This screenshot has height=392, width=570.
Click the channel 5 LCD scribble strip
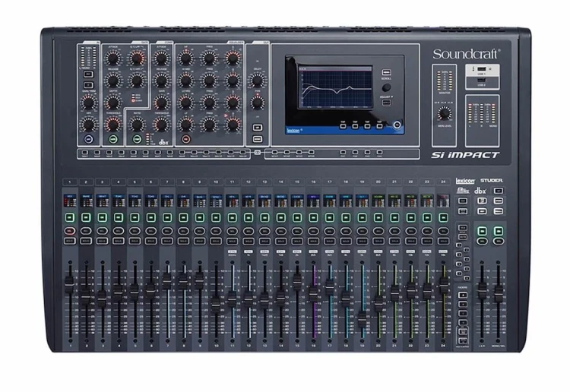[x=135, y=201]
